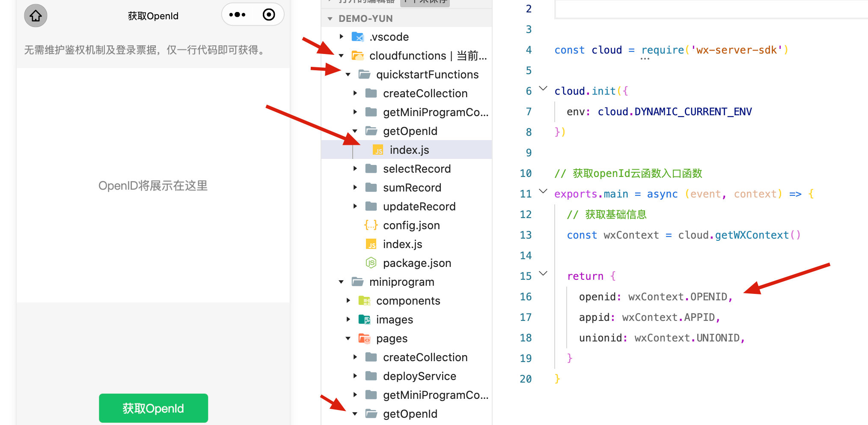This screenshot has height=425, width=868.
Task: Collapse the pages folder arrow
Action: pos(348,338)
